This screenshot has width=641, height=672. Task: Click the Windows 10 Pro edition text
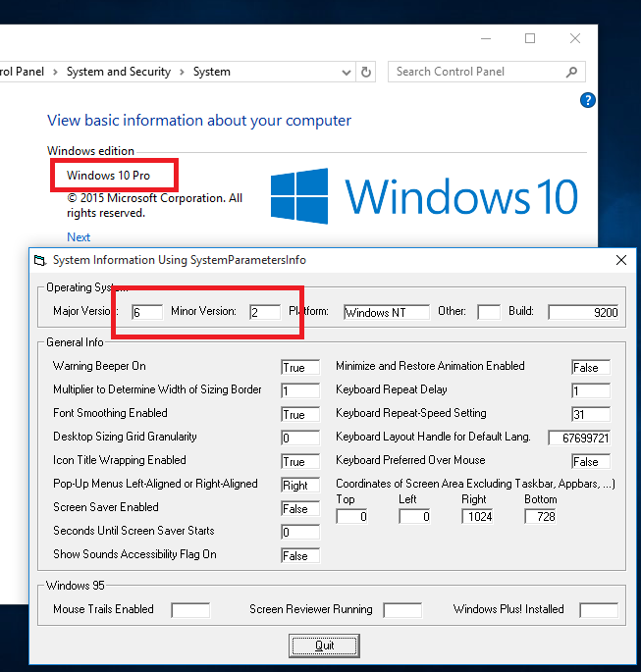(109, 176)
